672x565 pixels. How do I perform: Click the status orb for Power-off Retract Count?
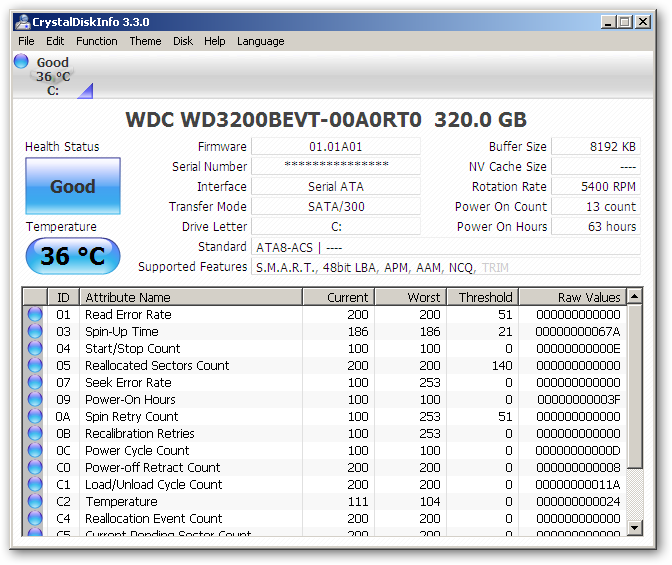pos(35,467)
